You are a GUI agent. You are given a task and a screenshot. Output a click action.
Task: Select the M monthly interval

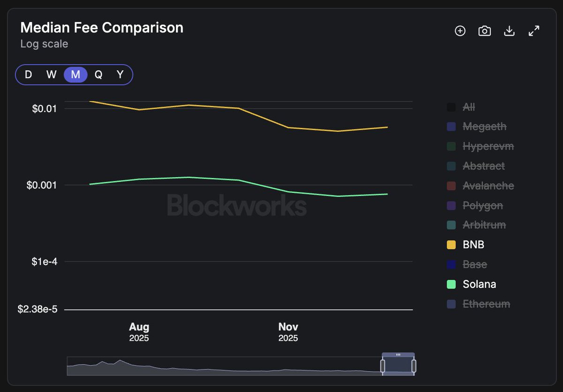pyautogui.click(x=76, y=75)
